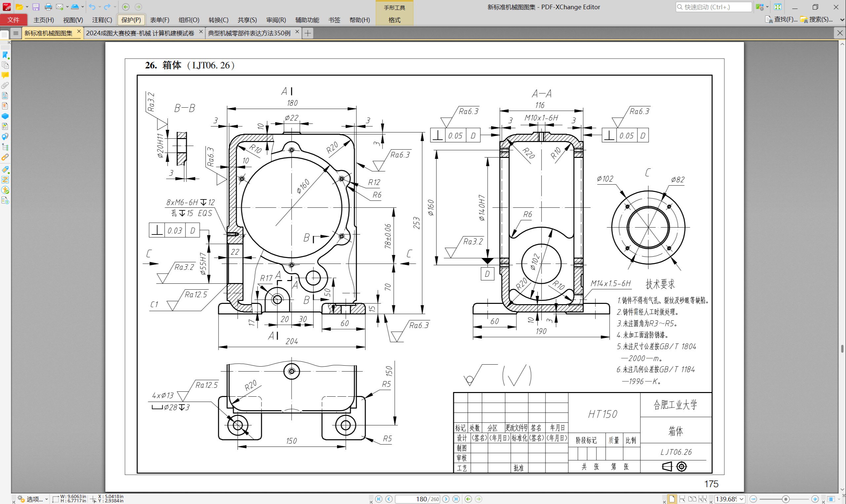Open the page Thumbnails panel

click(x=4, y=65)
